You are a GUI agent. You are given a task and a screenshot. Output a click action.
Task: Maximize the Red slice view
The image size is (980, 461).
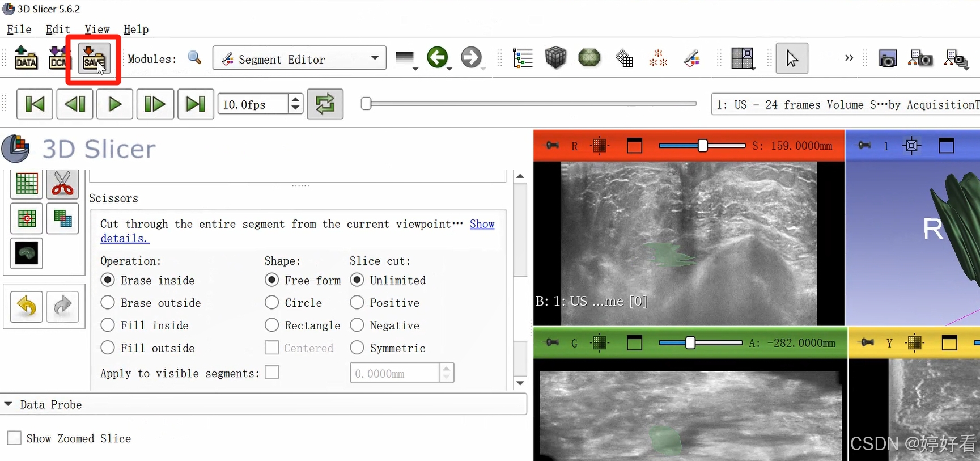pyautogui.click(x=634, y=146)
